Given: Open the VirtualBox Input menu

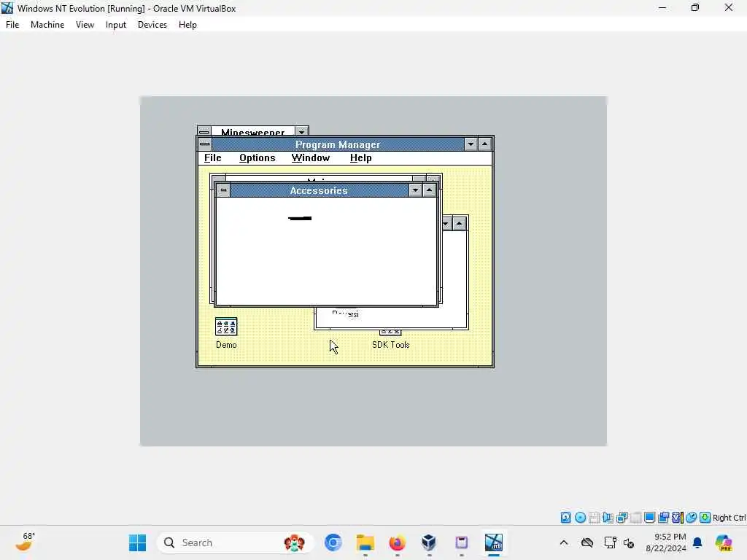Looking at the screenshot, I should click(116, 25).
